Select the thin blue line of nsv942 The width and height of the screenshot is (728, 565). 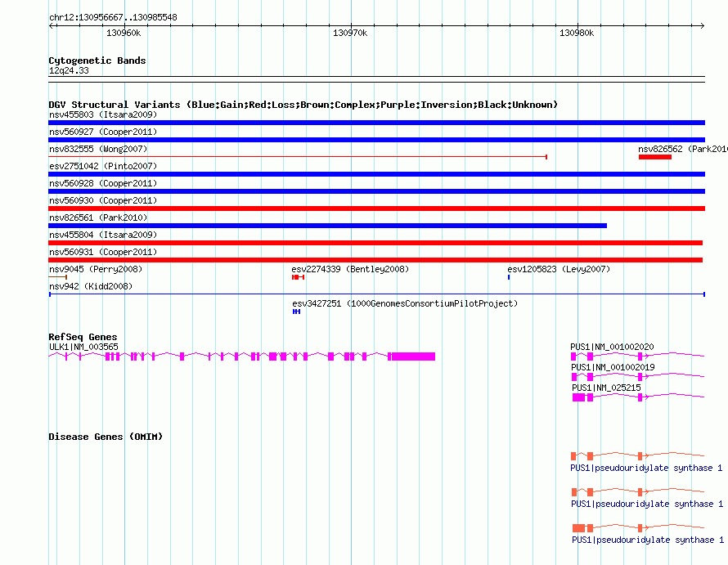point(376,294)
